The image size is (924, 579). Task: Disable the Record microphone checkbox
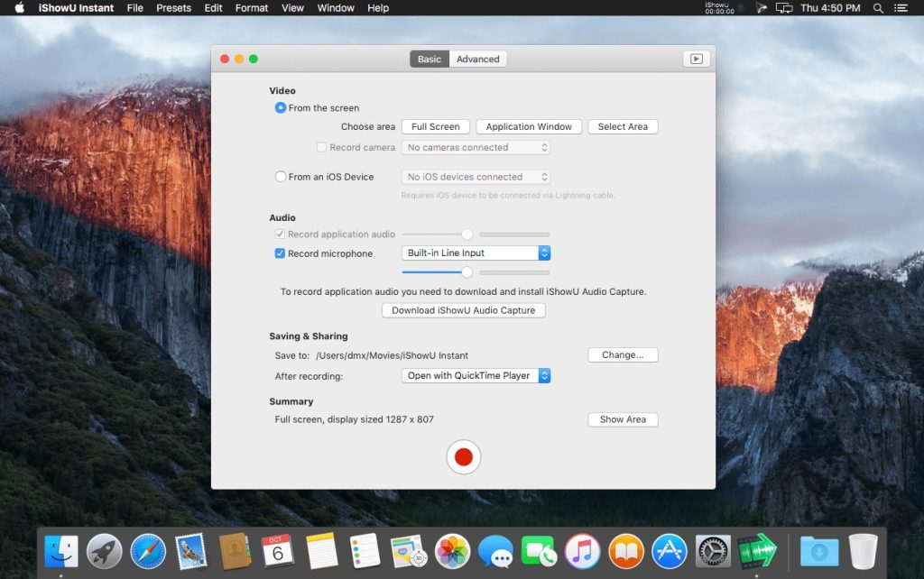(281, 253)
